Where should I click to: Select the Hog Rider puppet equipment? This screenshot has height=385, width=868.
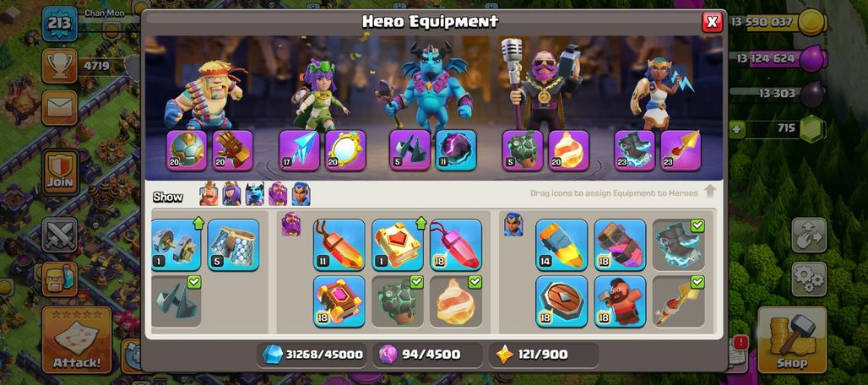620,301
